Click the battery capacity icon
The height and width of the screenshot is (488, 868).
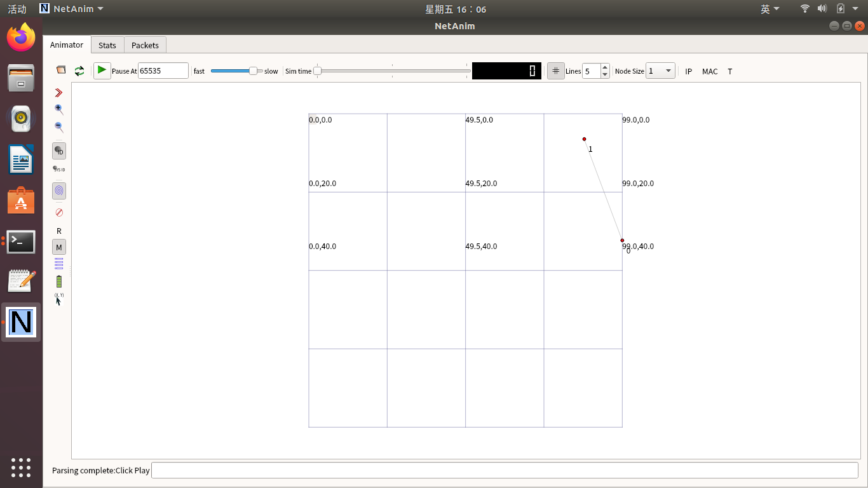pyautogui.click(x=59, y=281)
